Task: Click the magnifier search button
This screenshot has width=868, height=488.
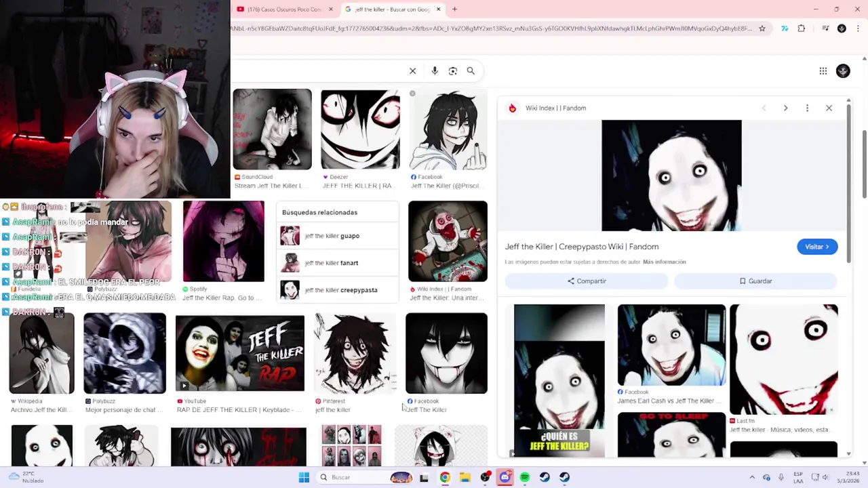Action: (x=471, y=70)
